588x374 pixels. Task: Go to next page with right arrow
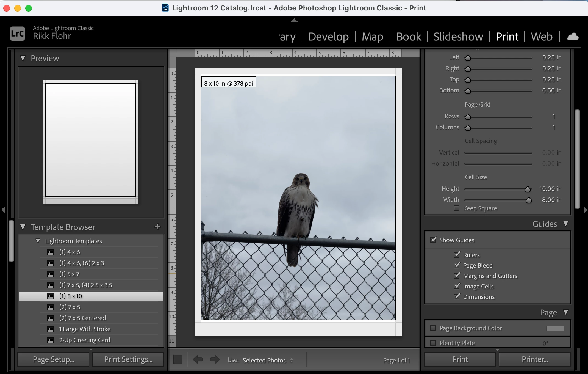pyautogui.click(x=215, y=359)
